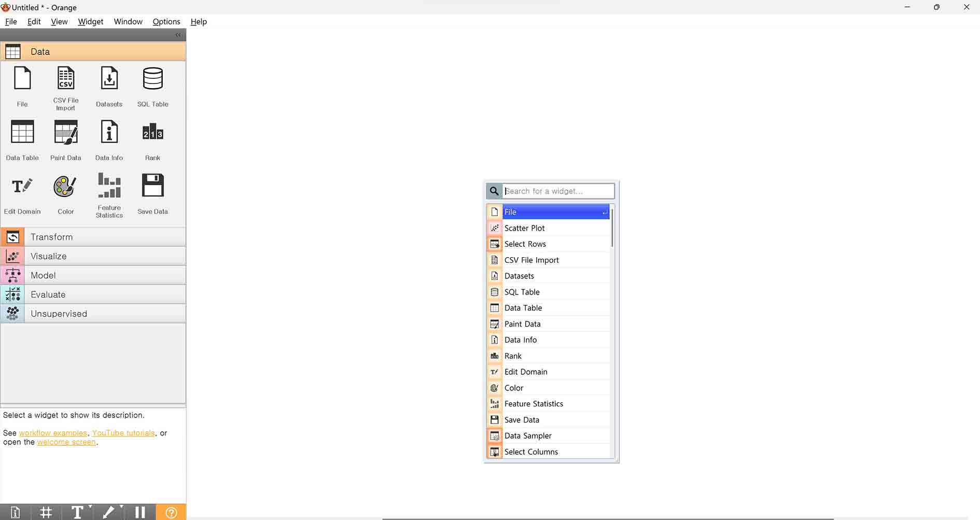Choose Select Columns in search popup
980x520 pixels.
tap(549, 452)
